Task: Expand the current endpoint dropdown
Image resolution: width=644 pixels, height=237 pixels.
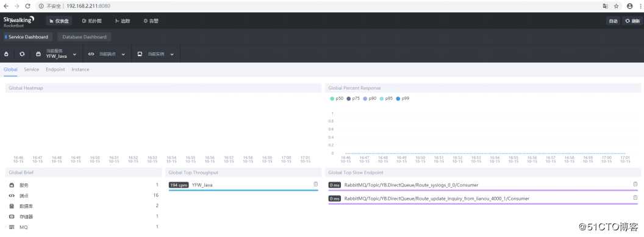Action: click(x=107, y=54)
